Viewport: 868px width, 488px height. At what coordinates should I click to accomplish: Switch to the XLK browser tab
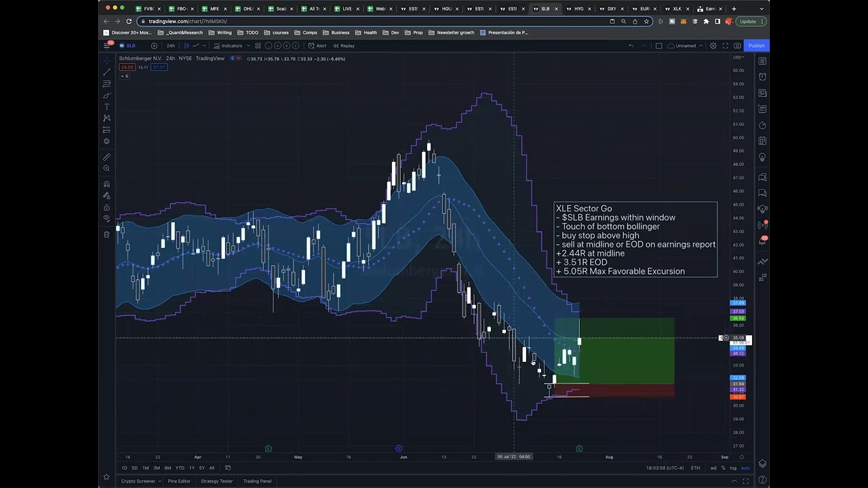[x=677, y=9]
